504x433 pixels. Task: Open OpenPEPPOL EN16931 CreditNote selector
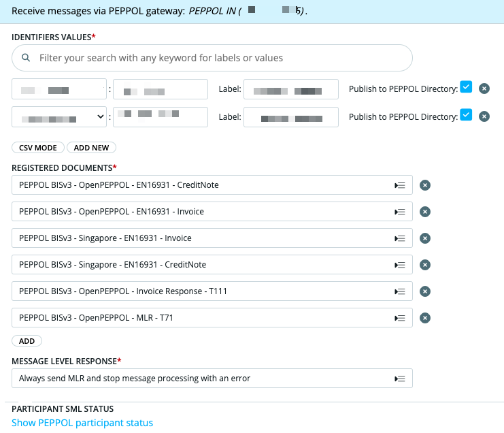(x=212, y=185)
